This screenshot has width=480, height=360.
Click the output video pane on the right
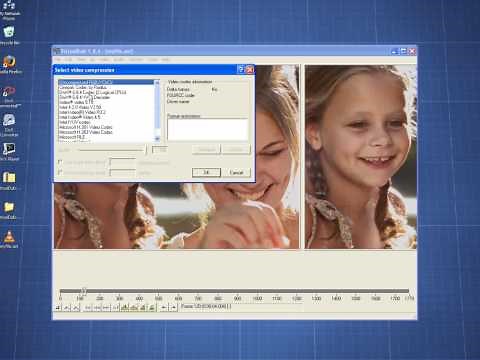tap(360, 157)
